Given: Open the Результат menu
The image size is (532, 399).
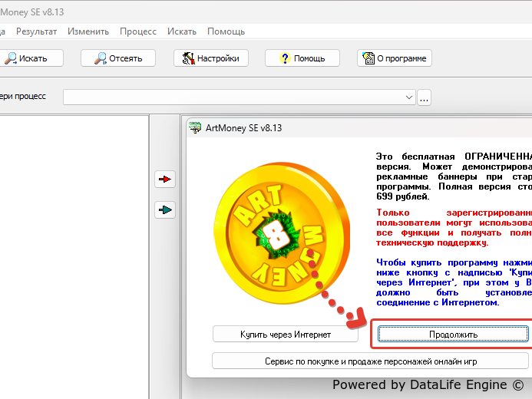Looking at the screenshot, I should [37, 31].
